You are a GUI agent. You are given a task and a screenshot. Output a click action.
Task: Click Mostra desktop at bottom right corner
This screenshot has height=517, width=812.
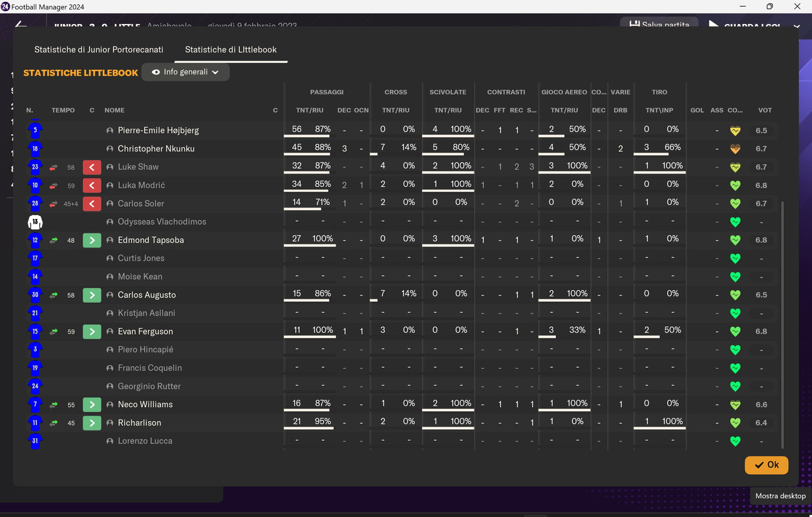pyautogui.click(x=780, y=496)
